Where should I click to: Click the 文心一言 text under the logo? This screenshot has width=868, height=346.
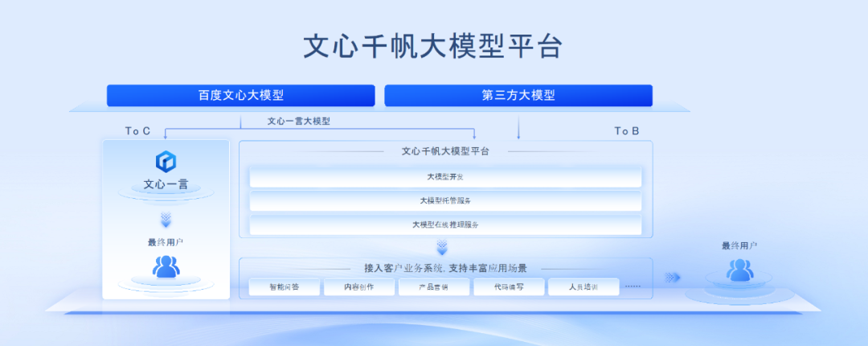coord(166,184)
